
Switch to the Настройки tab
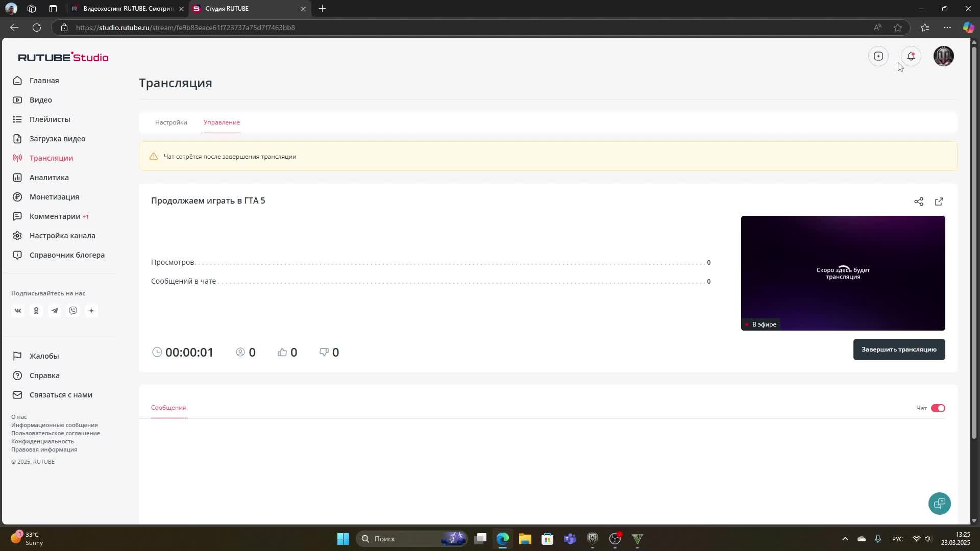pos(171,122)
